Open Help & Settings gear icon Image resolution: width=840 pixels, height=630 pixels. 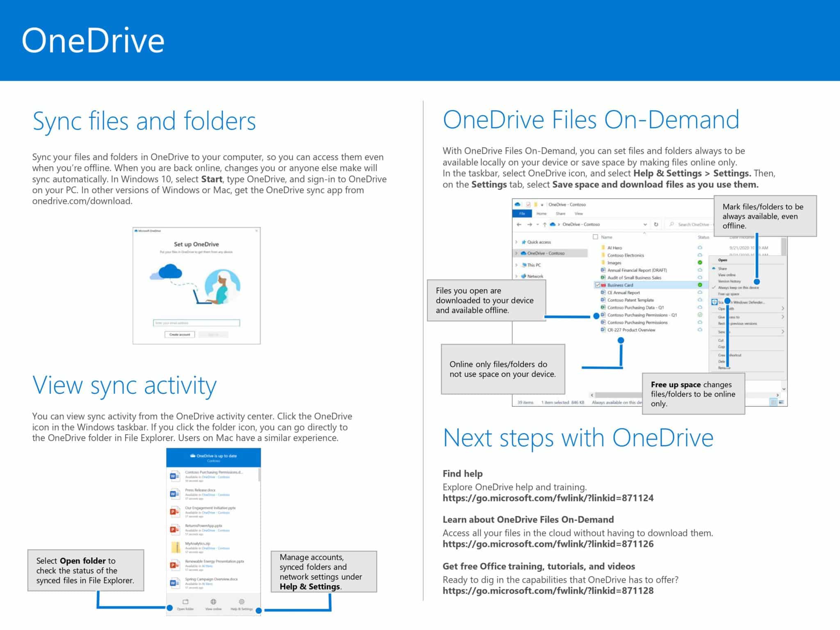click(242, 601)
